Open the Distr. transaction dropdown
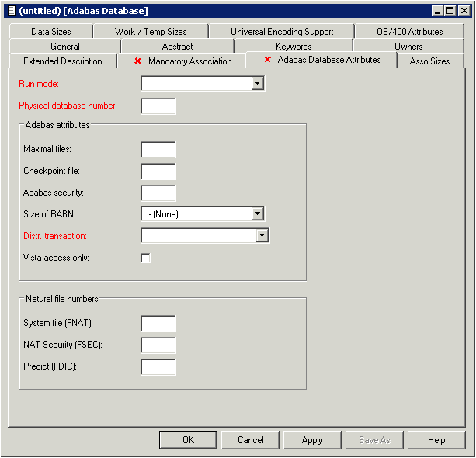The width and height of the screenshot is (476, 458). tap(262, 235)
